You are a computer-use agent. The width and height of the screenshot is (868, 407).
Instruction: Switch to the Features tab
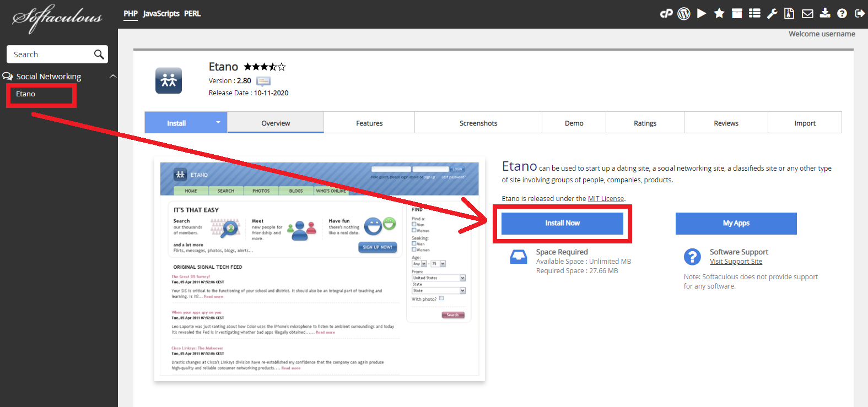pyautogui.click(x=369, y=123)
